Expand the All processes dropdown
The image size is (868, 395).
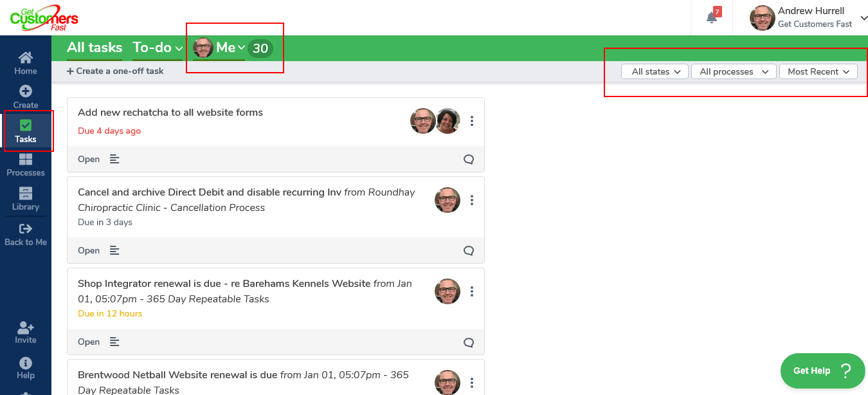click(x=734, y=71)
